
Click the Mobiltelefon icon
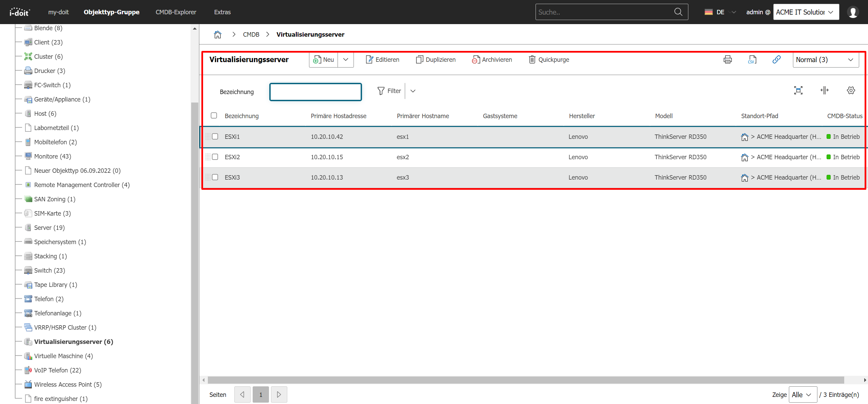coord(28,142)
